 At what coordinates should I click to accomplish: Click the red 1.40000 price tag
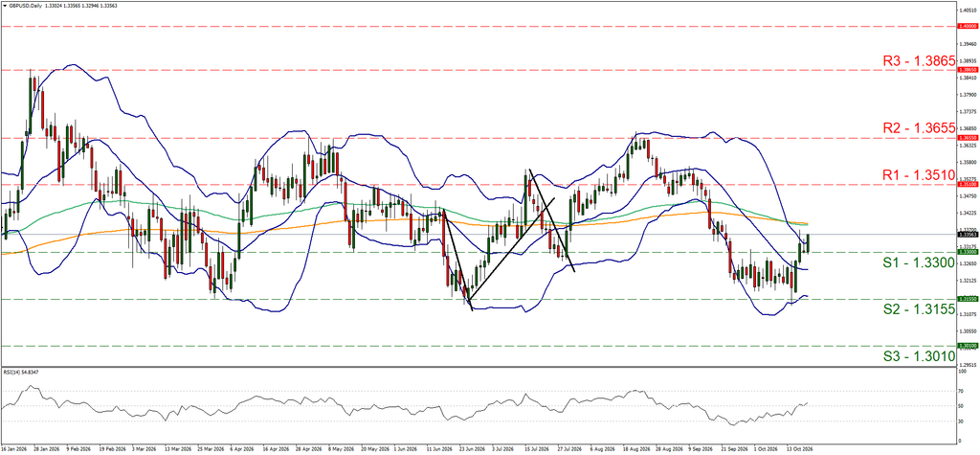[967, 26]
